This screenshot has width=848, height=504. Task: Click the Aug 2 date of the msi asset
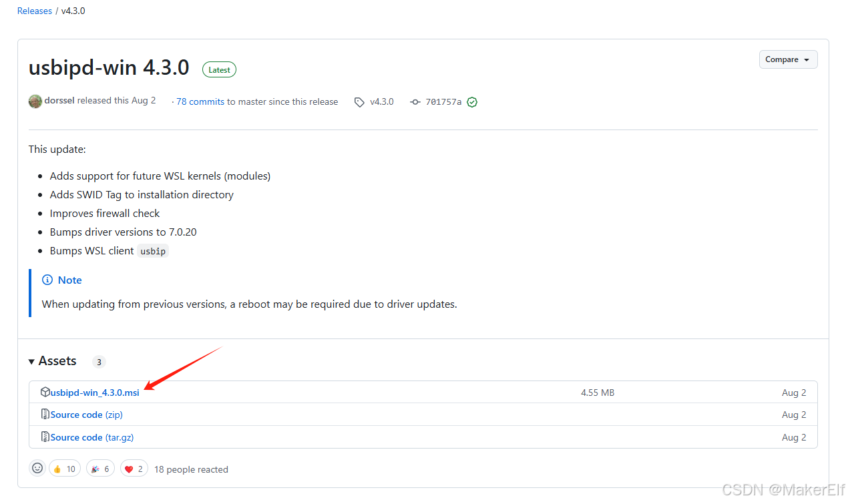pyautogui.click(x=794, y=393)
